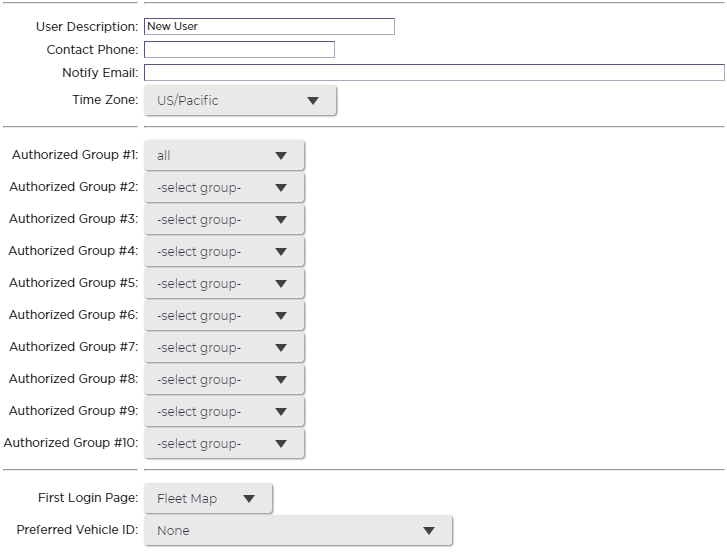Focus the Contact Phone text box

point(239,50)
